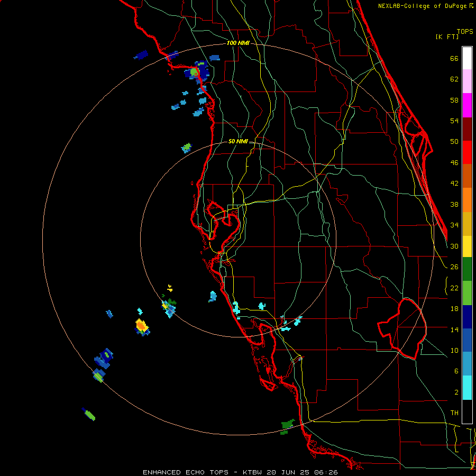Screen dimensions: 476x476
Task: Click the magenta legend swatch
Action: click(467, 105)
